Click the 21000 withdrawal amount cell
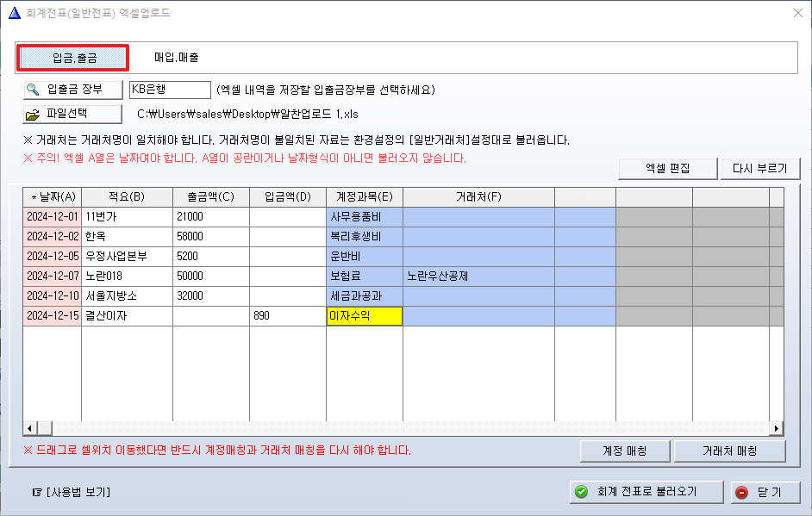Viewport: 812px width, 516px height. point(211,217)
